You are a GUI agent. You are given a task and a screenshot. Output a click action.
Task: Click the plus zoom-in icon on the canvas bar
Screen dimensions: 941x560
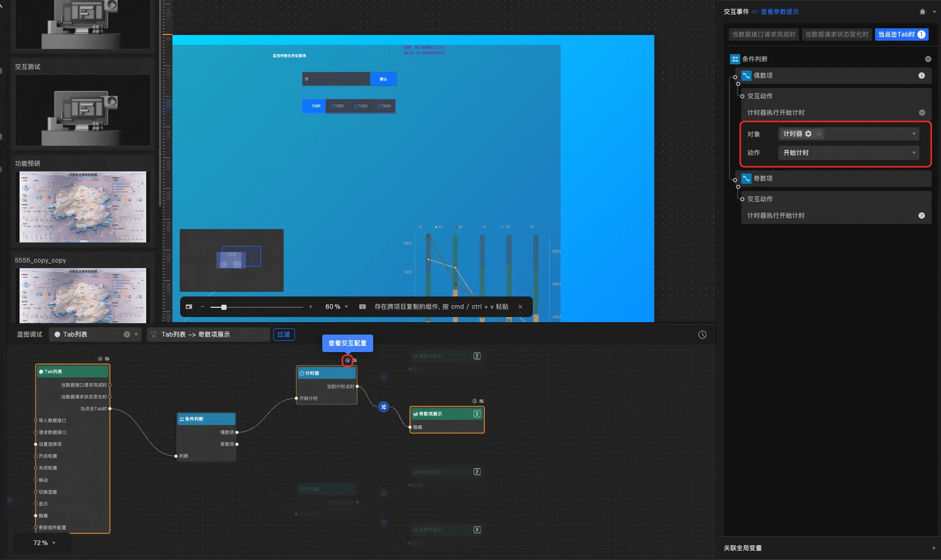pos(310,307)
